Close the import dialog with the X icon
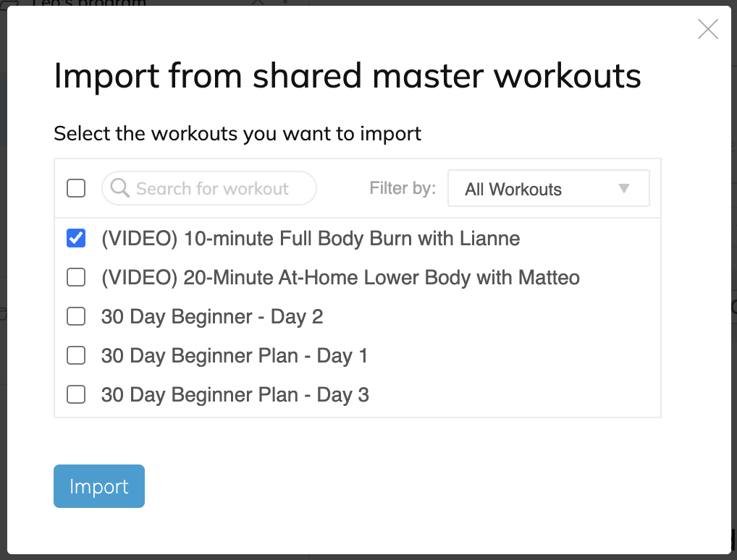 (707, 29)
